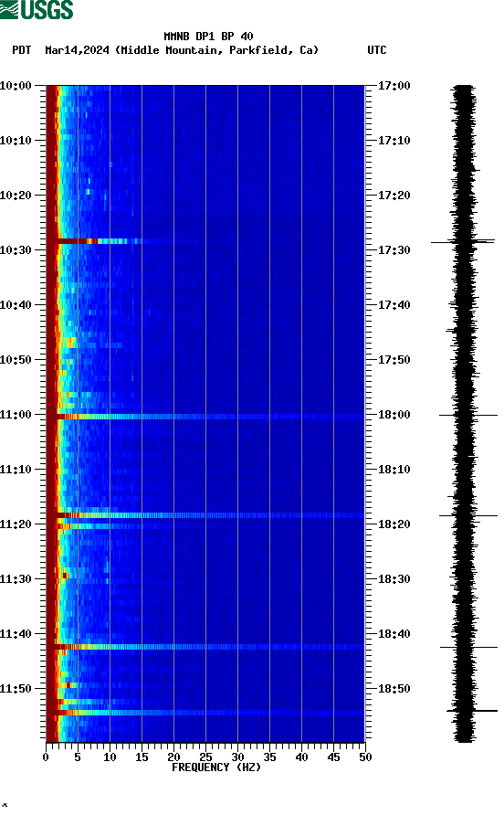Click the "10" frequency axis label
The height and width of the screenshot is (815, 504).
point(110,757)
